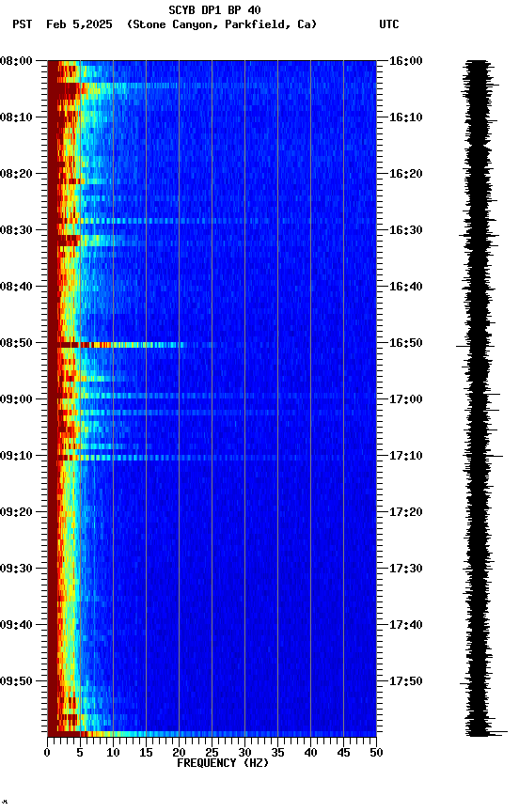Click the 09:10 PST time label
Screen dimensions: 519x812
point(16,456)
